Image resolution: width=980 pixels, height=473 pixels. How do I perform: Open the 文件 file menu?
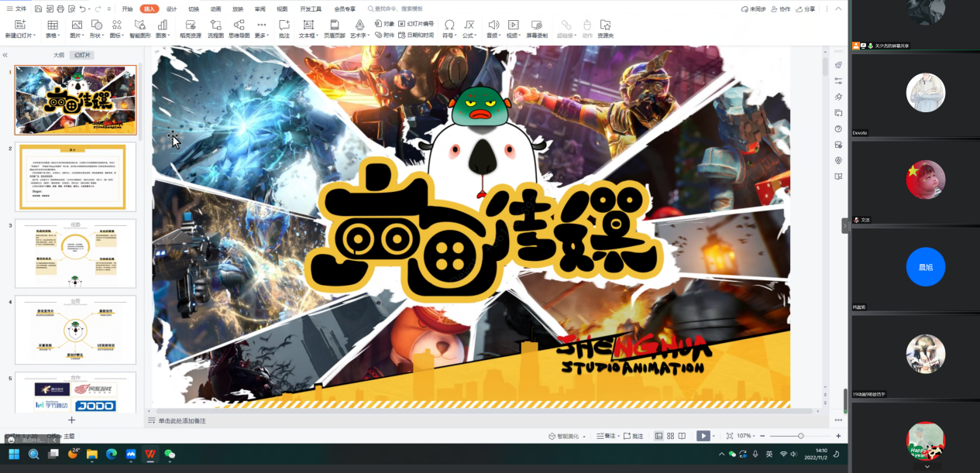[15, 9]
